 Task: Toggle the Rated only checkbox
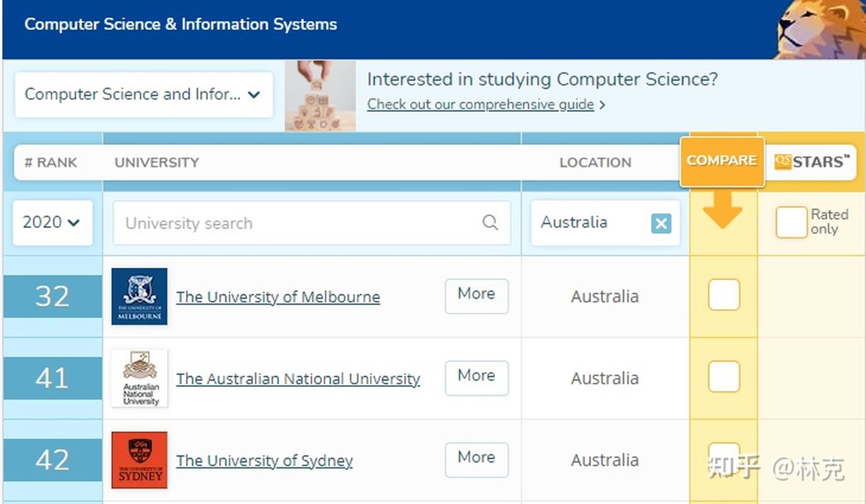791,223
